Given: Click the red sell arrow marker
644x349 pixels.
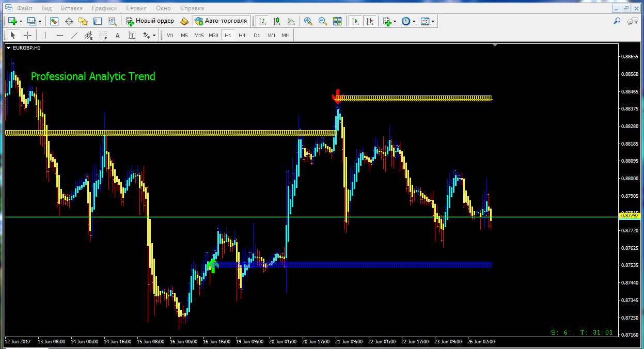Looking at the screenshot, I should click(338, 96).
